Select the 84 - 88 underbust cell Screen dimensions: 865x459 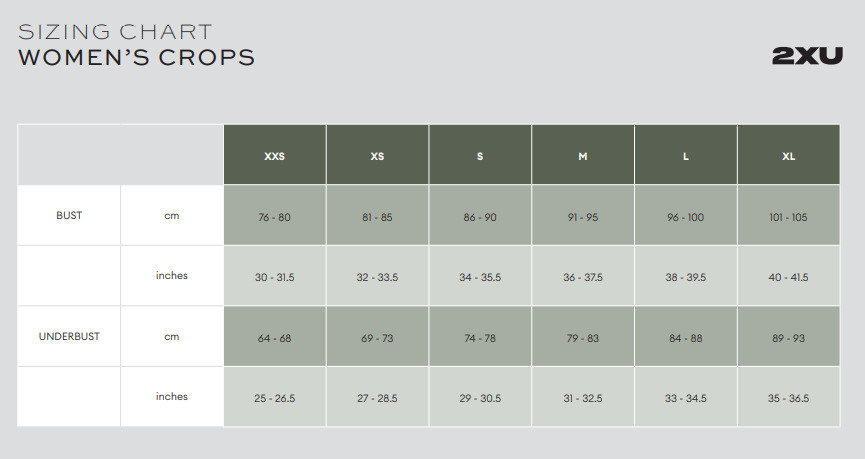[x=686, y=336]
